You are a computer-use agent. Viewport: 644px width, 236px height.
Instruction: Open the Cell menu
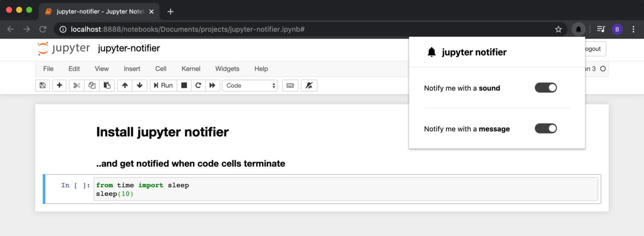click(161, 69)
